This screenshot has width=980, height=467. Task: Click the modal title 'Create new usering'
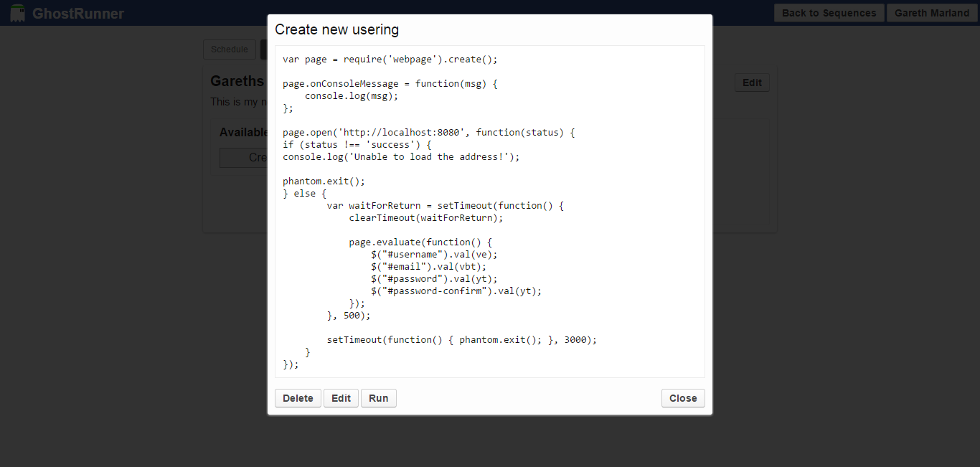[336, 29]
